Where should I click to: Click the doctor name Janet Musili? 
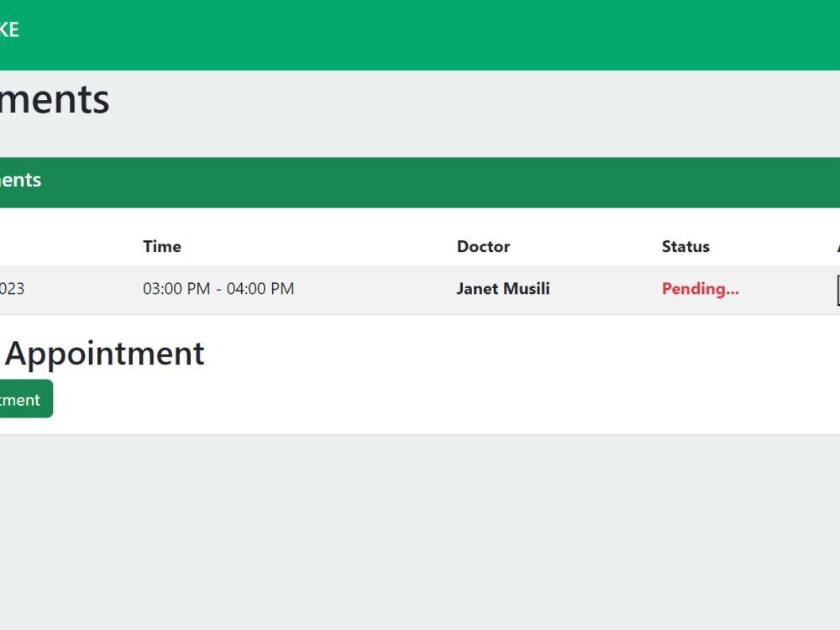point(502,288)
